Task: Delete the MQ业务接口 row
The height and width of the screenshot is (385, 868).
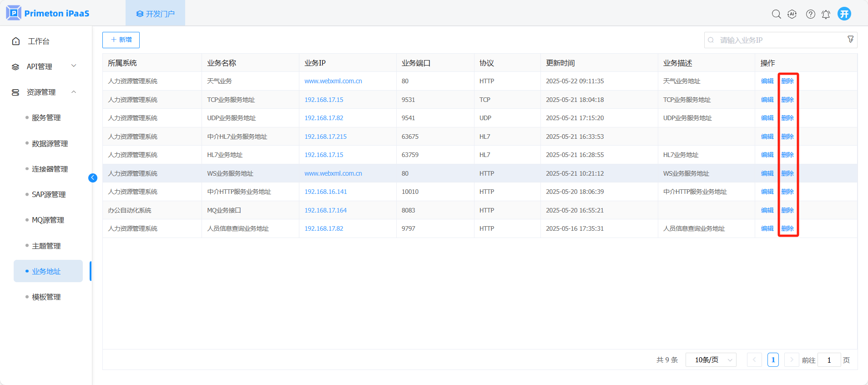Action: (x=787, y=210)
